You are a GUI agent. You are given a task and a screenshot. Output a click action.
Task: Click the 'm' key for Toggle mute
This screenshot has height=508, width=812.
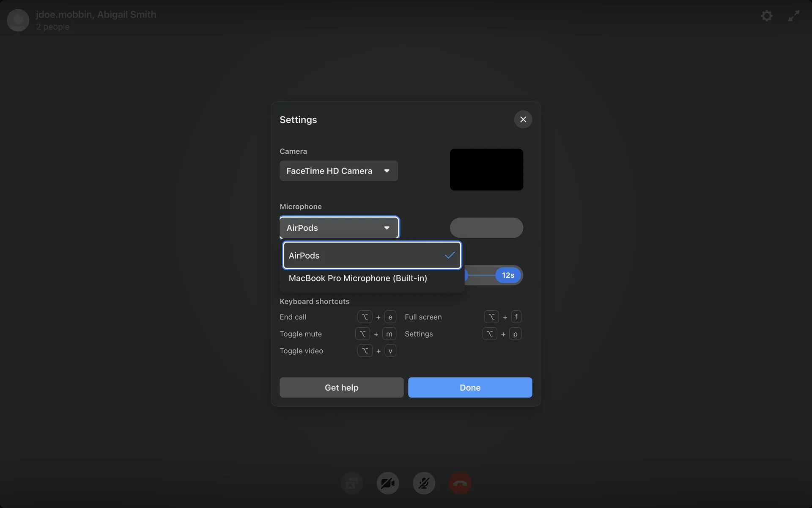coord(389,334)
